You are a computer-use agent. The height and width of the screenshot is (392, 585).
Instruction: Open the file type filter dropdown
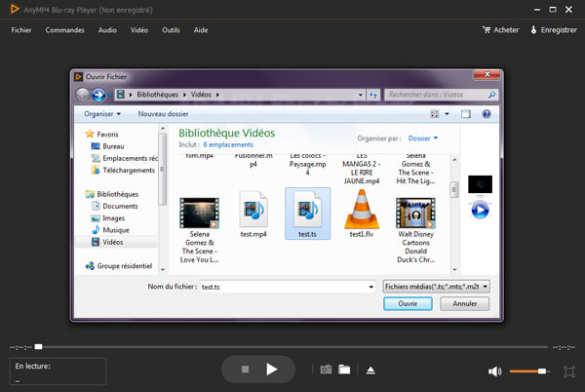pos(437,287)
